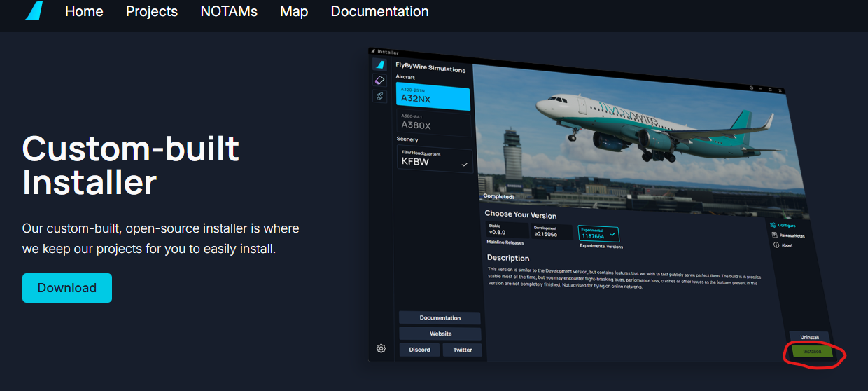The height and width of the screenshot is (391, 868).
Task: Click the installer window close icon
Action: [780, 90]
